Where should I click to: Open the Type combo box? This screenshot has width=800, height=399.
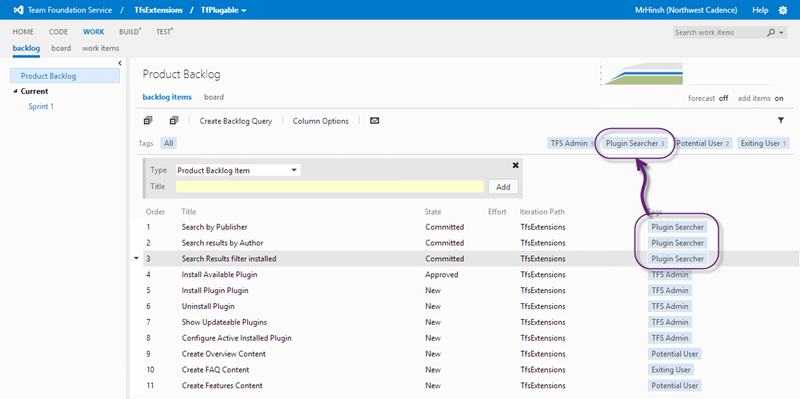point(238,170)
